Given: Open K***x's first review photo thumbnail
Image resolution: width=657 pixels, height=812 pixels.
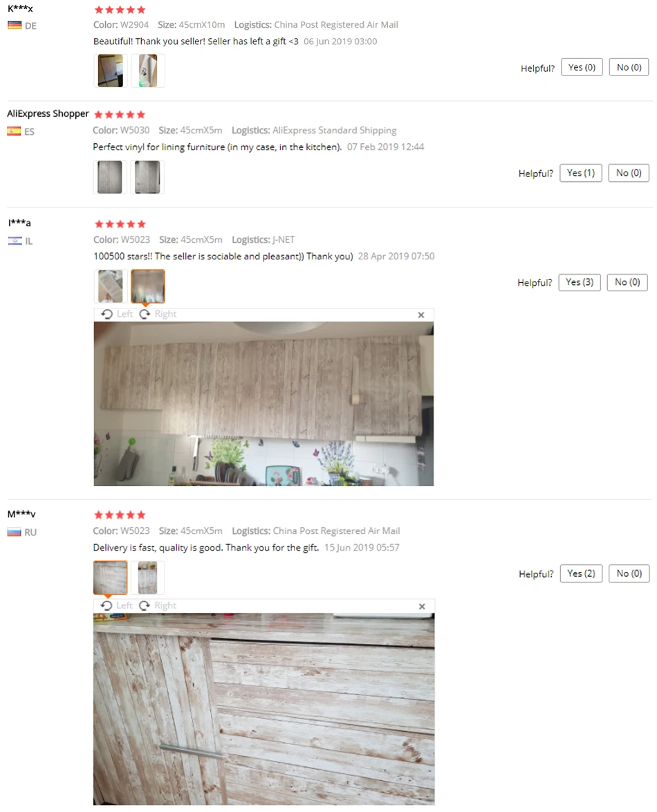Looking at the screenshot, I should click(x=110, y=71).
